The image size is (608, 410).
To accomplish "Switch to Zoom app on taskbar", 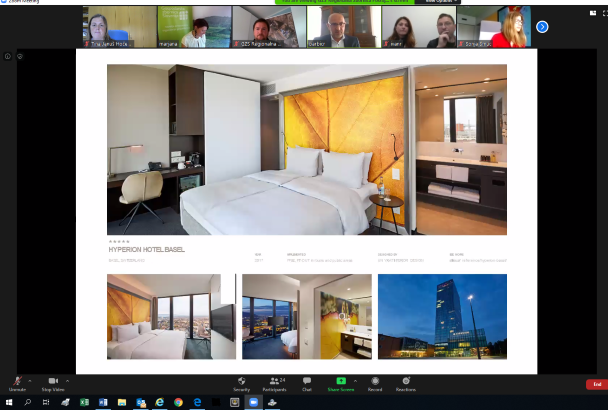I will [254, 402].
